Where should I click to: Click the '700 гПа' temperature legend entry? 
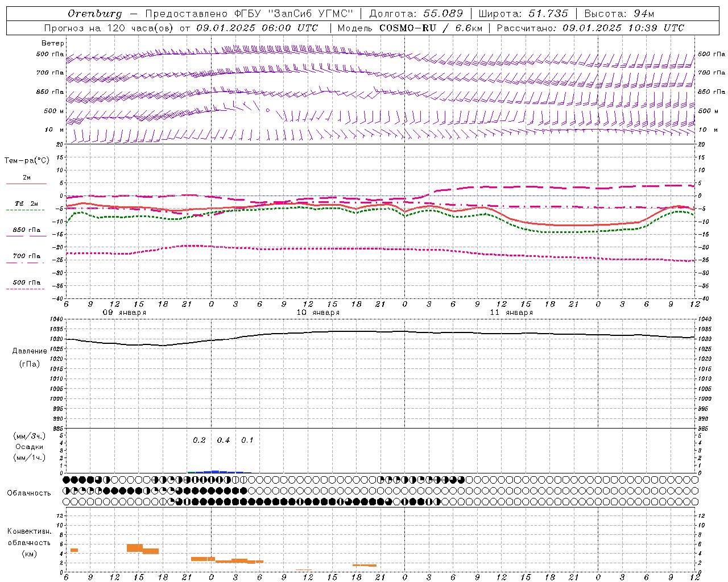click(x=27, y=256)
